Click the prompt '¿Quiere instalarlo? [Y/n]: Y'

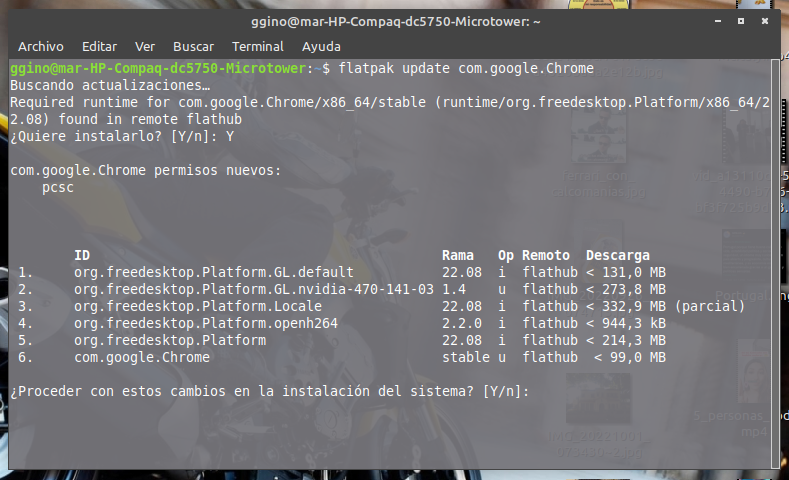click(x=122, y=136)
